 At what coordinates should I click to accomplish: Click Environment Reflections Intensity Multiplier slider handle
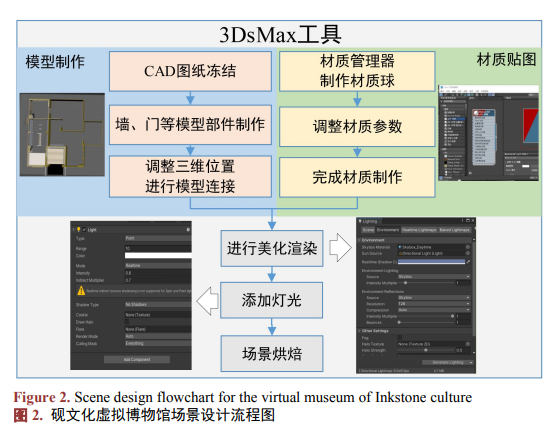tap(452, 316)
